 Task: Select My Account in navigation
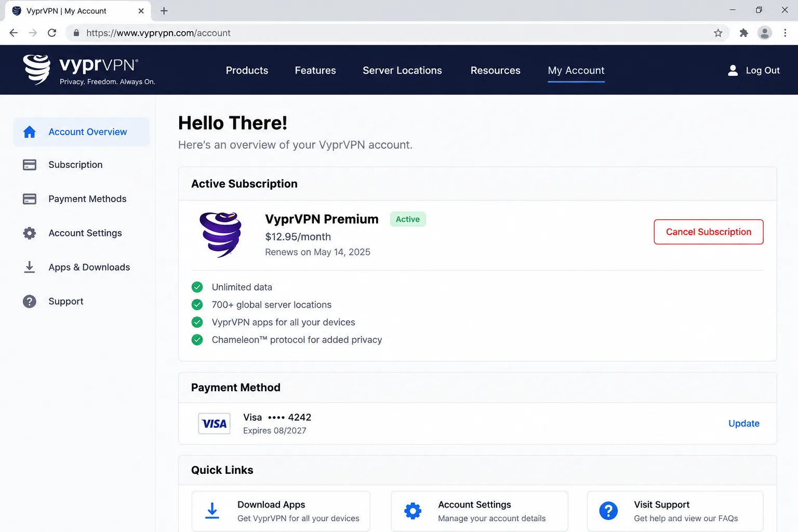point(576,70)
